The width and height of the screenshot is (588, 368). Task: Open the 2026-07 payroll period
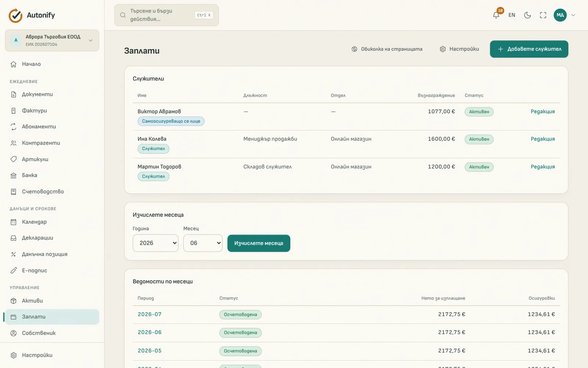[x=150, y=314]
